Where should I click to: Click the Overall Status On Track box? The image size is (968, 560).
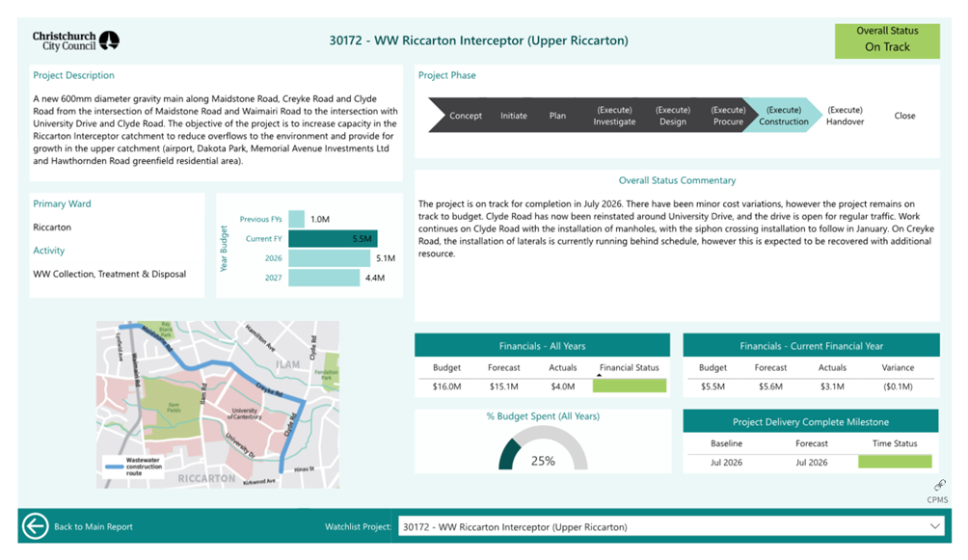[x=886, y=40]
